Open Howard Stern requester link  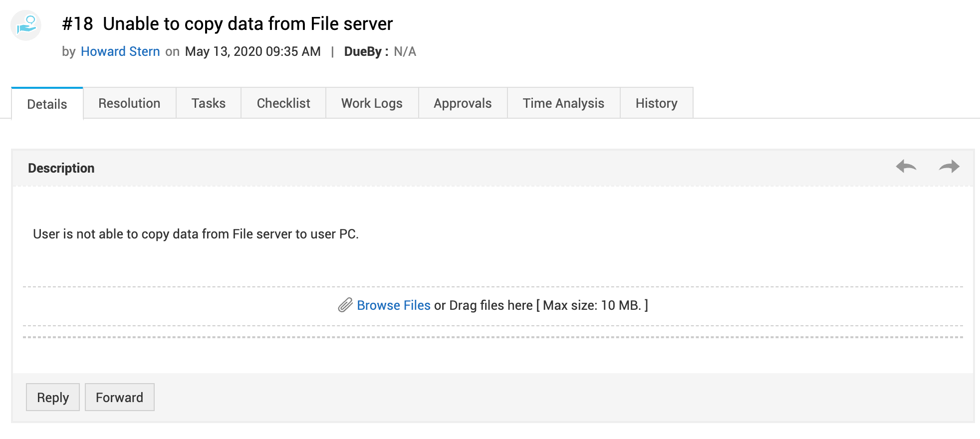pyautogui.click(x=120, y=51)
